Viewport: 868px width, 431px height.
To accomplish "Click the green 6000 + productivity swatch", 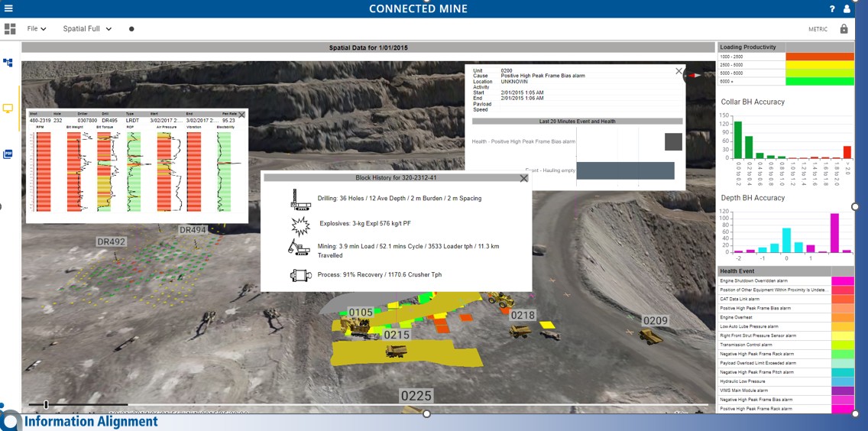I will [x=819, y=82].
